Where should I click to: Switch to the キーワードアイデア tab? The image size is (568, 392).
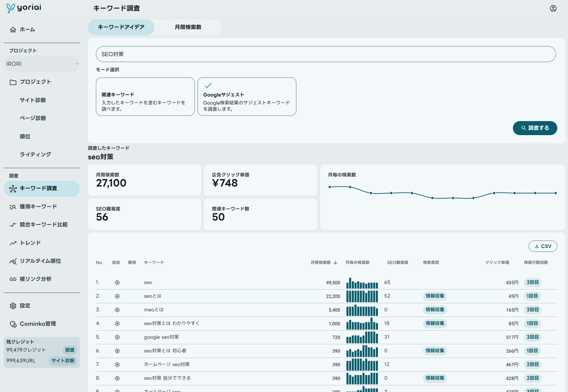click(121, 27)
